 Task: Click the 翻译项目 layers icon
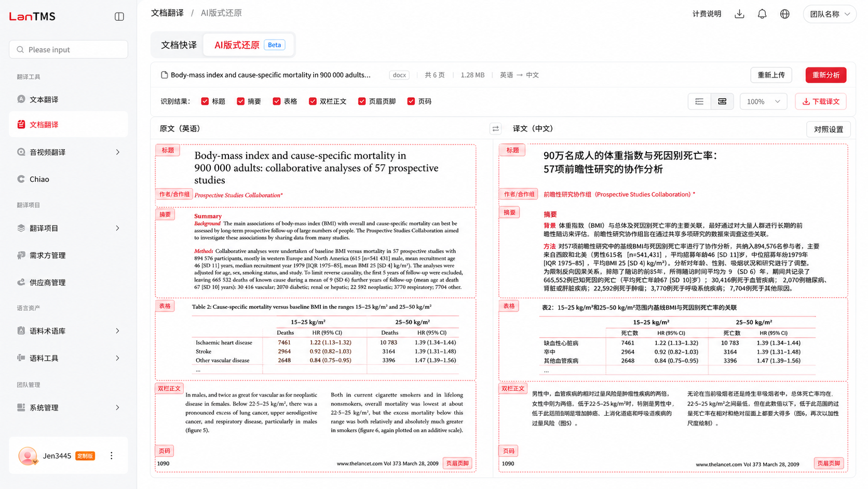pos(21,228)
